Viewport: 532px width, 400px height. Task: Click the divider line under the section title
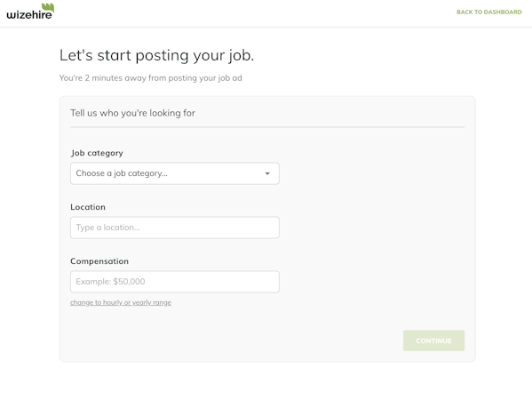(x=267, y=127)
